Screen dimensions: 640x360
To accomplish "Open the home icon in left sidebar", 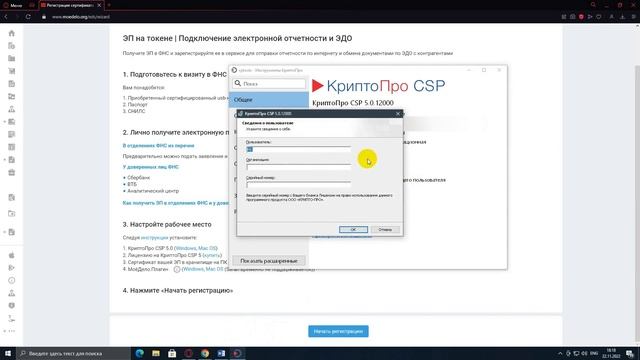I will click(11, 33).
